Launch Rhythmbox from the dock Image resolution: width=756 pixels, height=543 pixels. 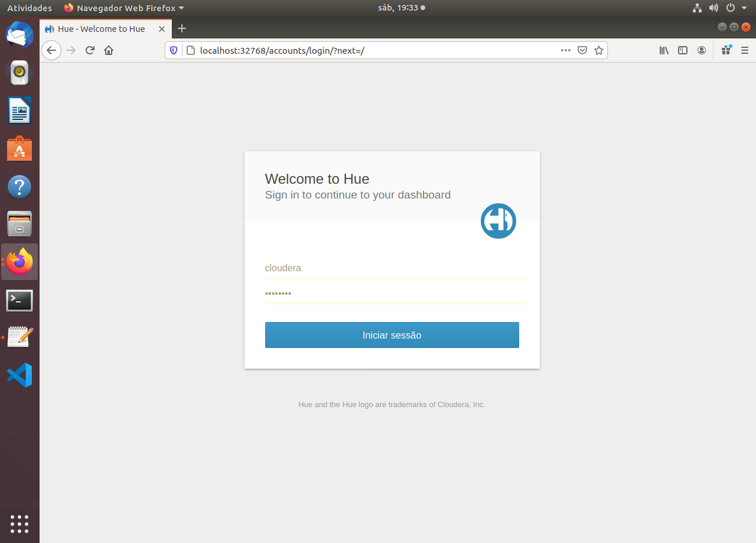pos(19,73)
